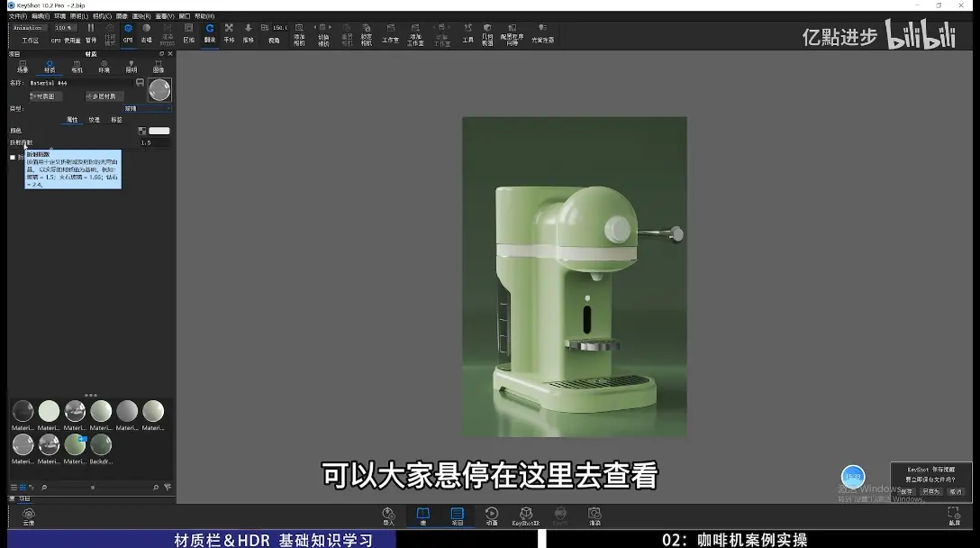Select the pan (平移) camera tool
This screenshot has width=980, height=548.
[x=229, y=33]
